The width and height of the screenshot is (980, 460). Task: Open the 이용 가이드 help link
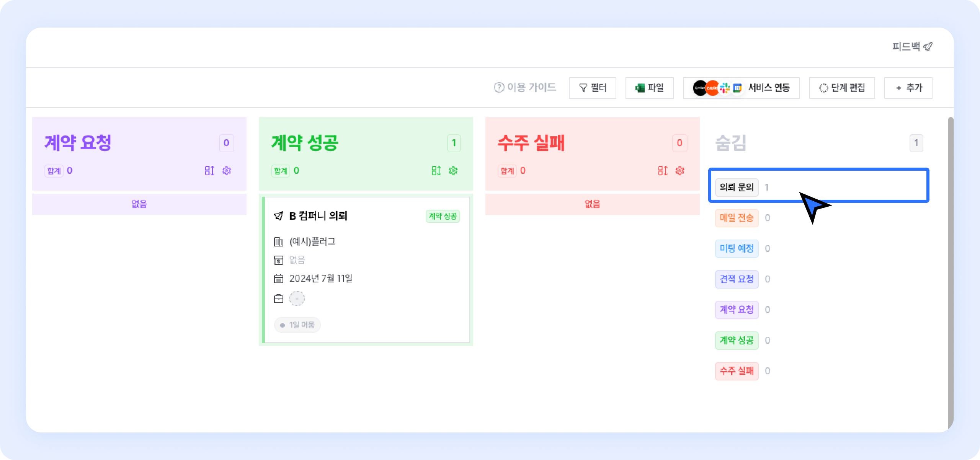(525, 88)
